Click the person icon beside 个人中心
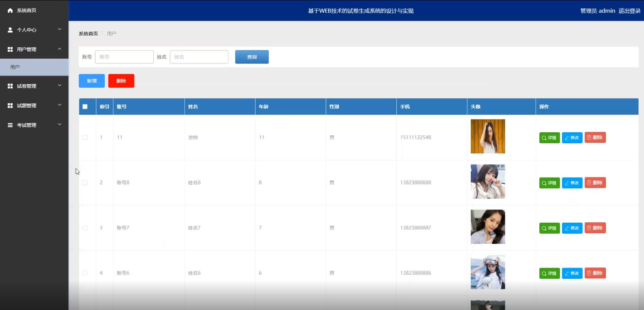644x310 pixels. coord(10,30)
